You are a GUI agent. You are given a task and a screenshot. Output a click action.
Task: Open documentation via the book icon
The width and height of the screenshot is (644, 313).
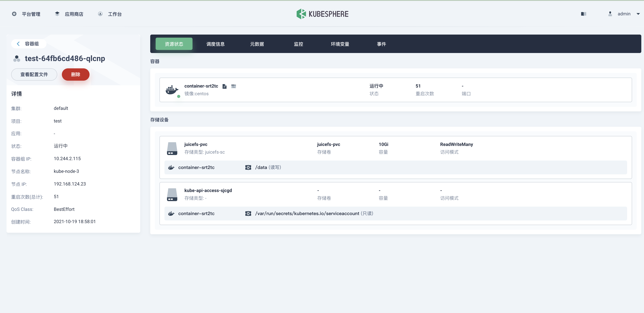(x=583, y=14)
